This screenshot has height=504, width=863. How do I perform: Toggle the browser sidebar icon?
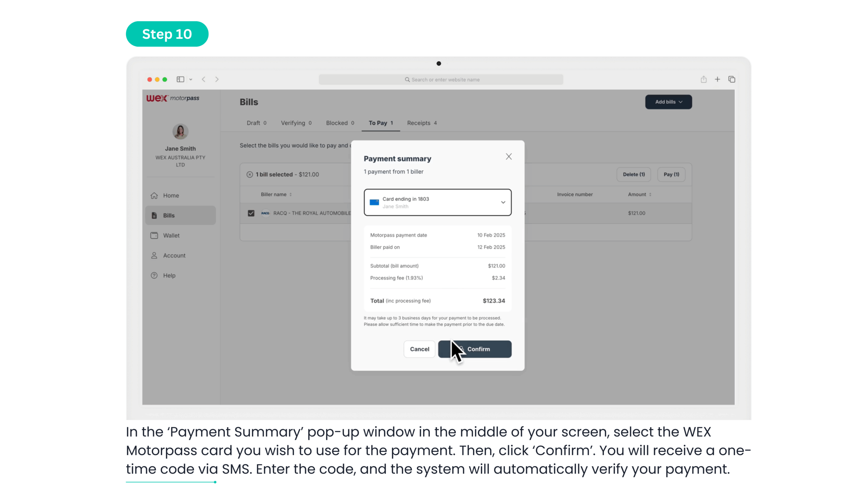[x=180, y=80]
